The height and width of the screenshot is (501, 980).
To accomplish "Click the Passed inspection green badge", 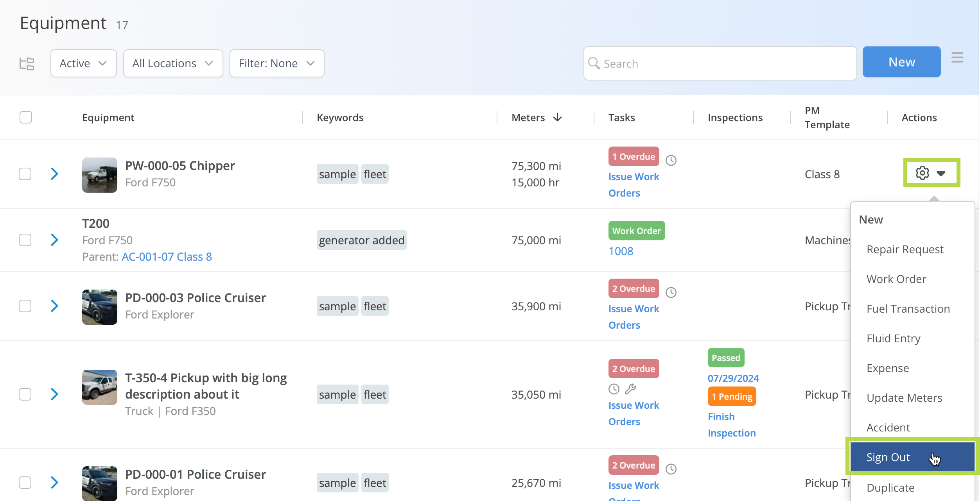I will pyautogui.click(x=725, y=358).
